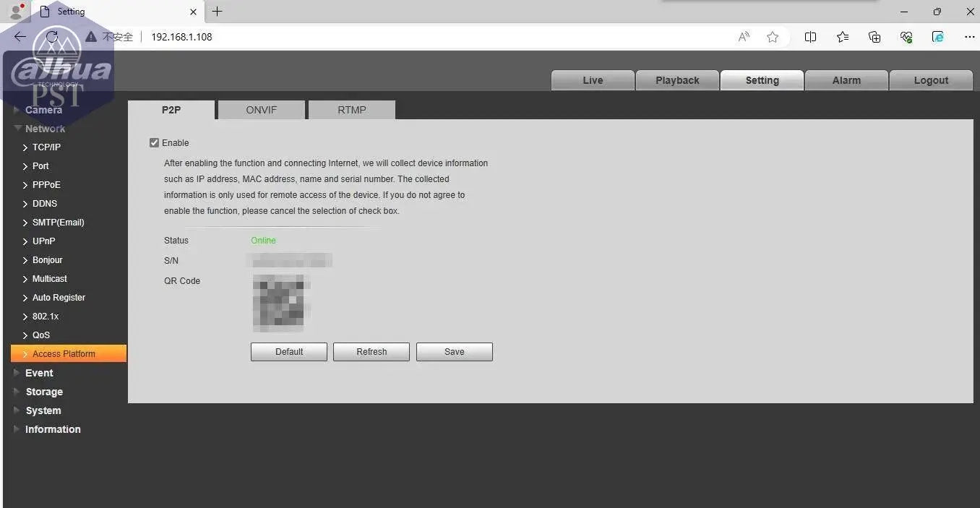Viewport: 980px width, 508px height.
Task: Open new browser tab plus button
Action: pyautogui.click(x=217, y=12)
